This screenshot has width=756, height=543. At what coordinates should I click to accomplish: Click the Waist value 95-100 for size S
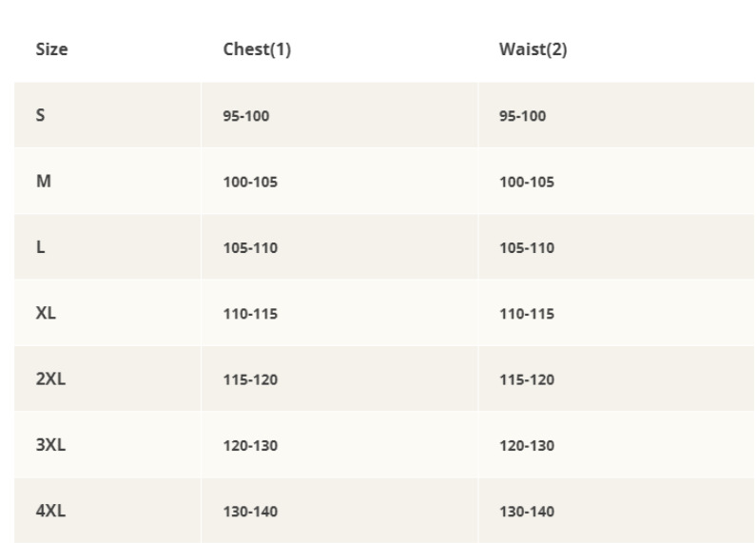522,116
